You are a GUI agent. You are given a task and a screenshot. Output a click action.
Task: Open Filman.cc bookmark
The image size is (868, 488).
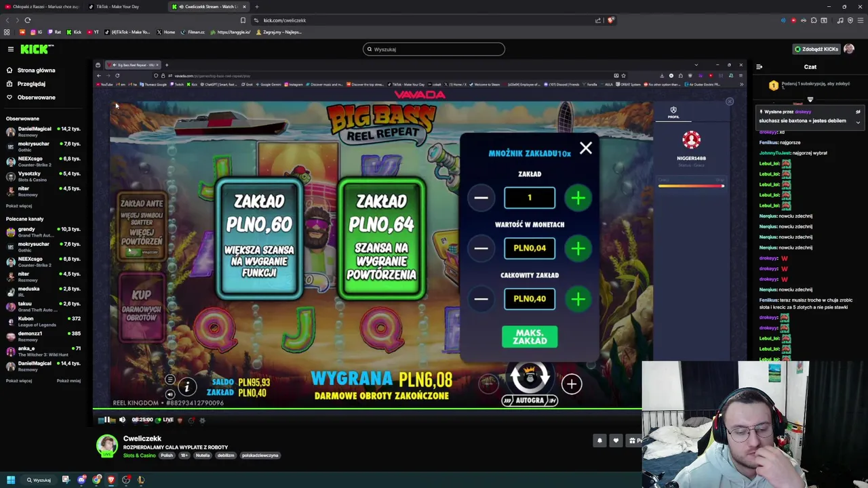193,32
